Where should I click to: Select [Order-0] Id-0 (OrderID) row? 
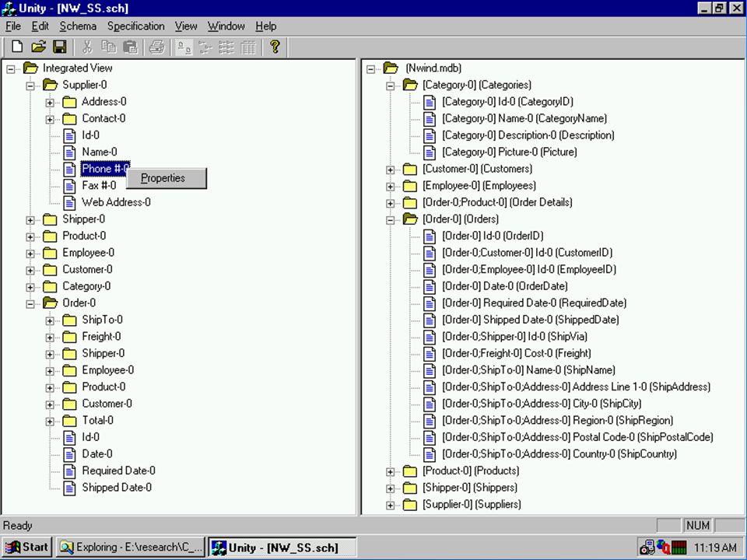(x=493, y=236)
